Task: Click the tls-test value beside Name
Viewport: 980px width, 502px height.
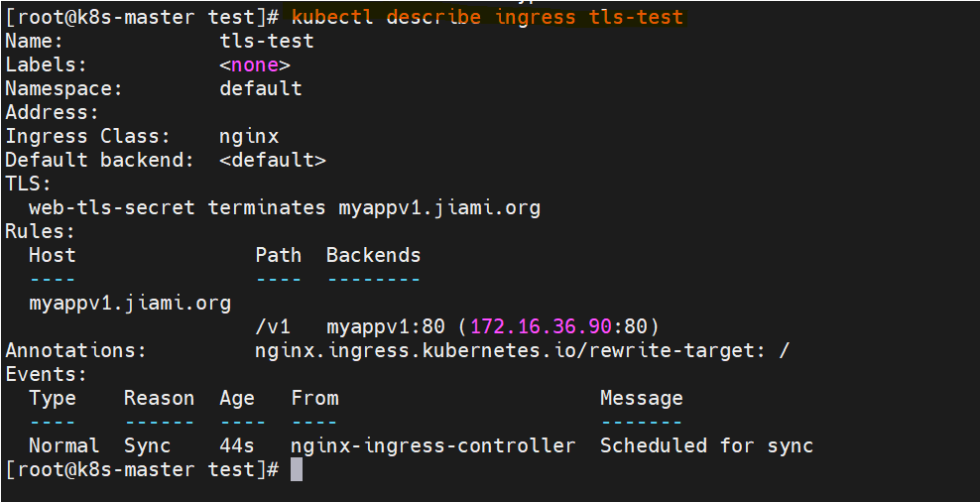Action: tap(267, 42)
